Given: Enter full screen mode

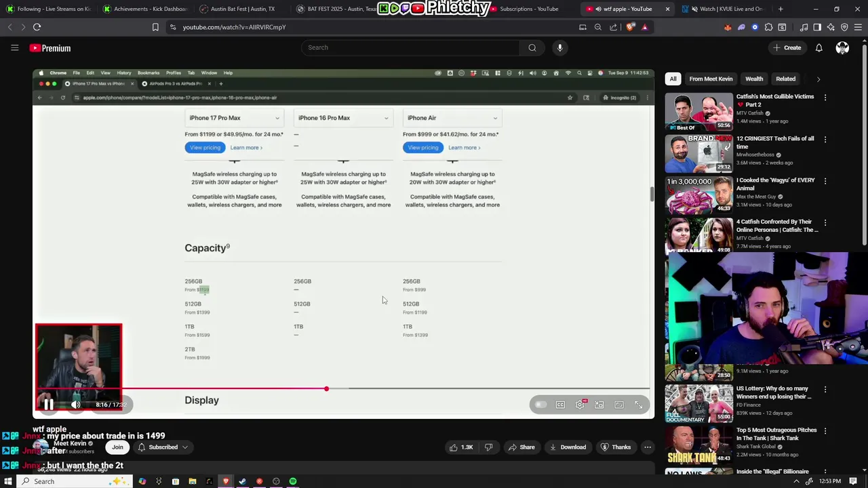Looking at the screenshot, I should (x=639, y=405).
